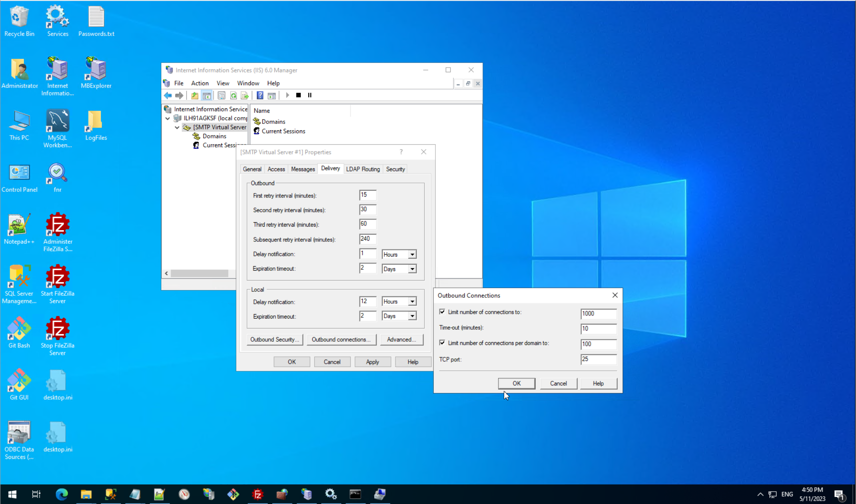The height and width of the screenshot is (504, 856).
Task: Collapse the SMTP Virtual Server tree node
Action: pos(177,127)
